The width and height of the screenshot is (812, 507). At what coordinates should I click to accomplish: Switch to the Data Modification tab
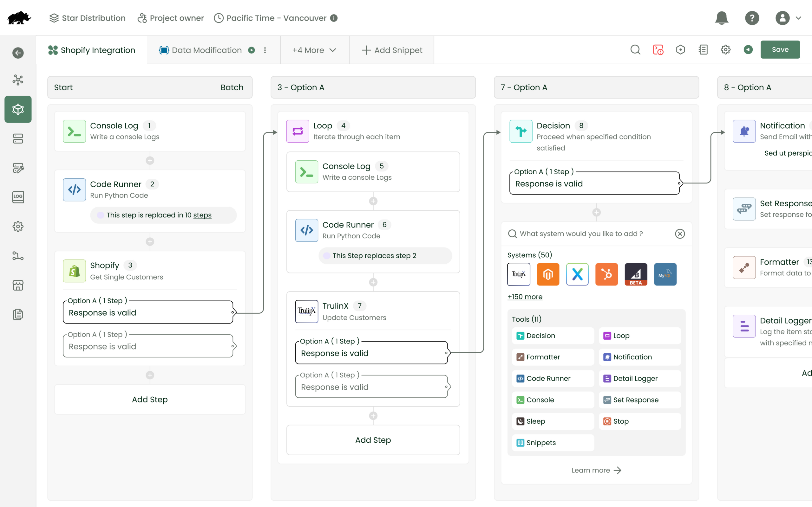pos(206,50)
